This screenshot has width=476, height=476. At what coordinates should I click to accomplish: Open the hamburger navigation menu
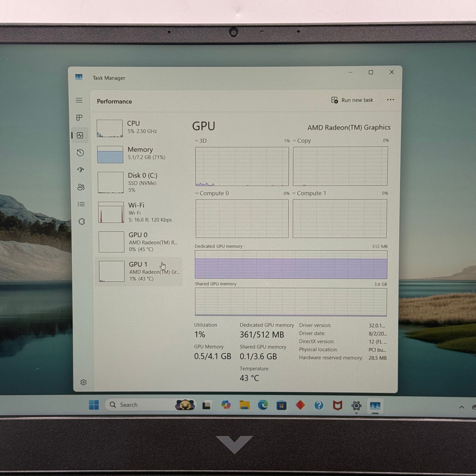[79, 100]
